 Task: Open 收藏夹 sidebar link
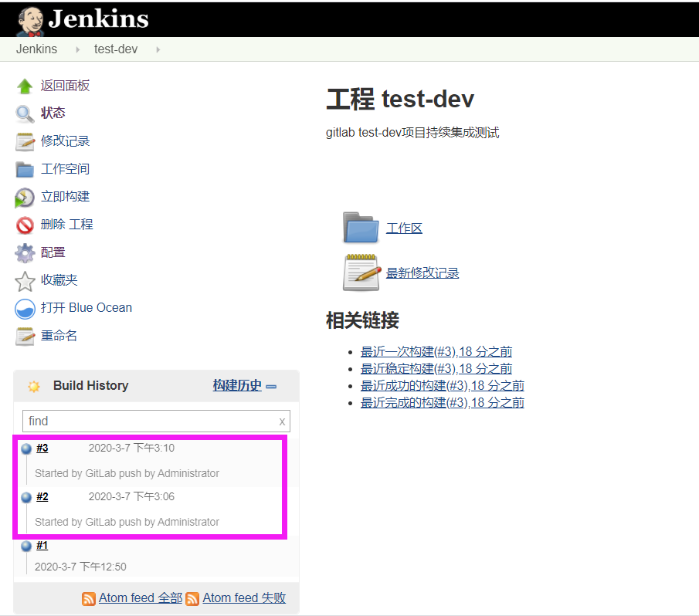pyautogui.click(x=59, y=279)
